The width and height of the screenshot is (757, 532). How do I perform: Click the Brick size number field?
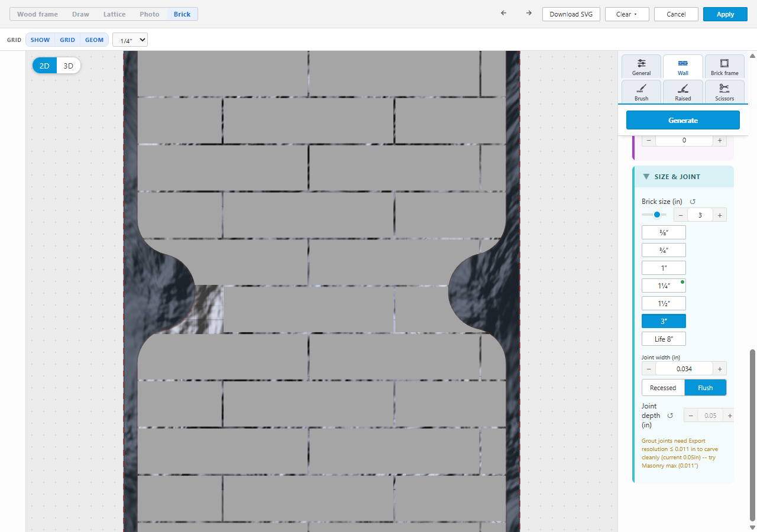pos(700,215)
